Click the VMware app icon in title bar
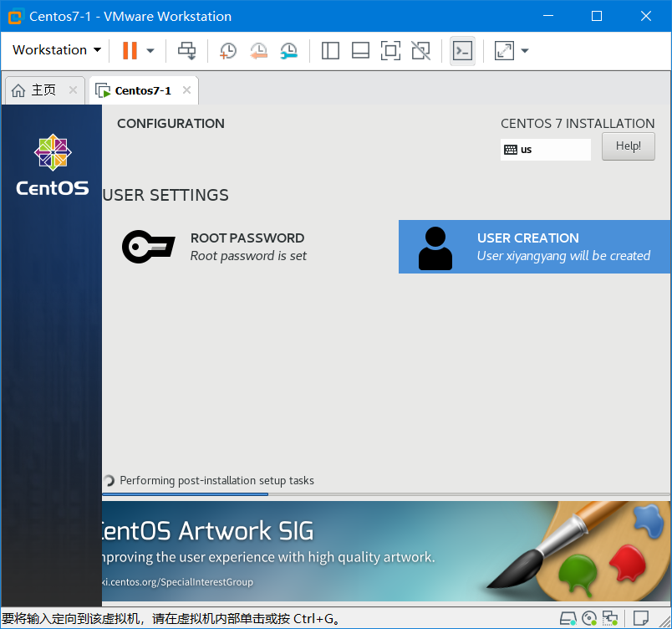Image resolution: width=672 pixels, height=629 pixels. 15,16
